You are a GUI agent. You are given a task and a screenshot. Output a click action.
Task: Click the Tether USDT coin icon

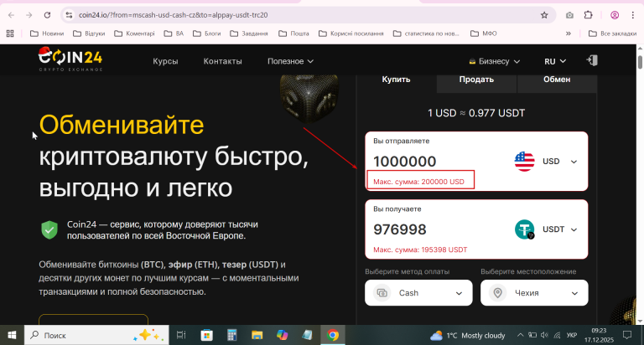pyautogui.click(x=524, y=229)
